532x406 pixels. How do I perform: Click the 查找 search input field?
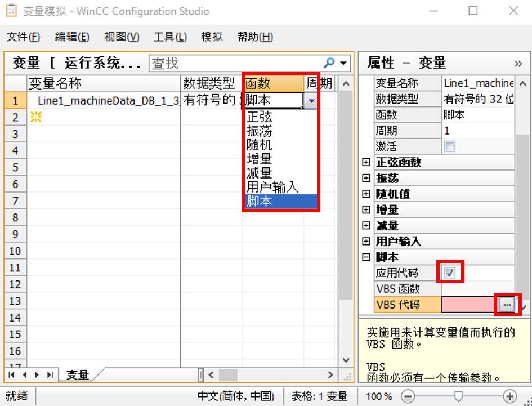point(235,63)
